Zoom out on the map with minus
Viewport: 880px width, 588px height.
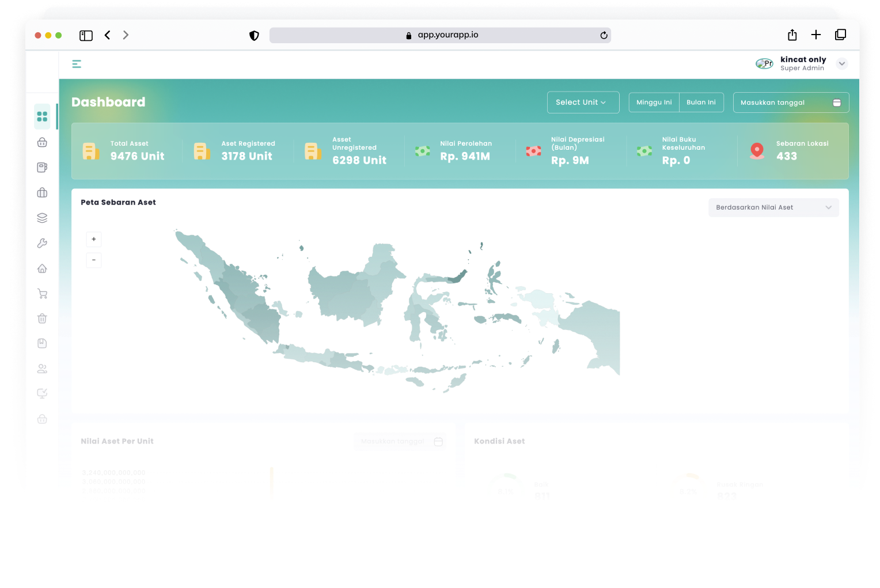(94, 260)
